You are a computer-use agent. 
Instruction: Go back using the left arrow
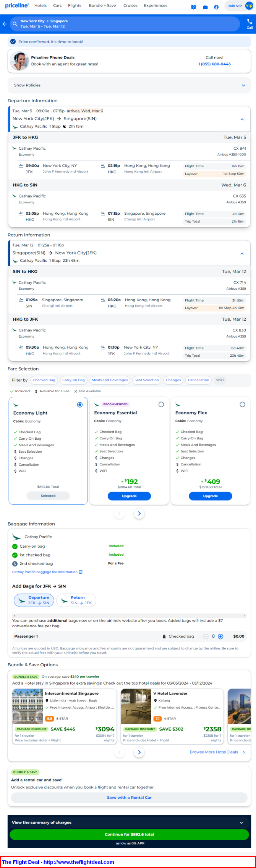click(x=5, y=24)
